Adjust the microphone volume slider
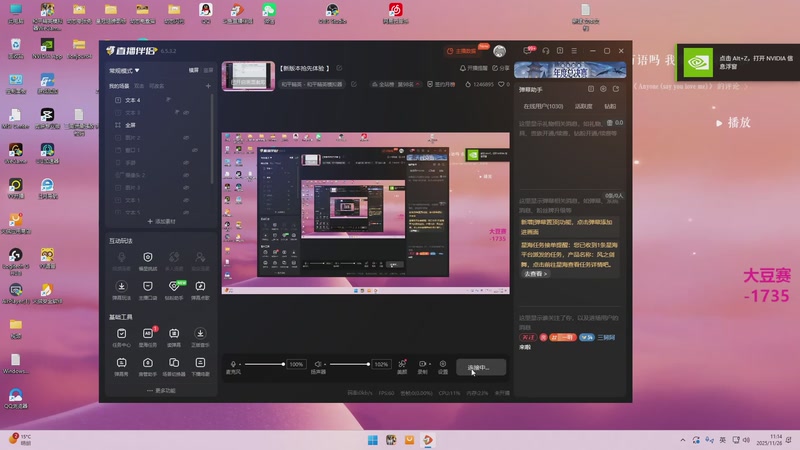This screenshot has width=800, height=450. (x=264, y=364)
